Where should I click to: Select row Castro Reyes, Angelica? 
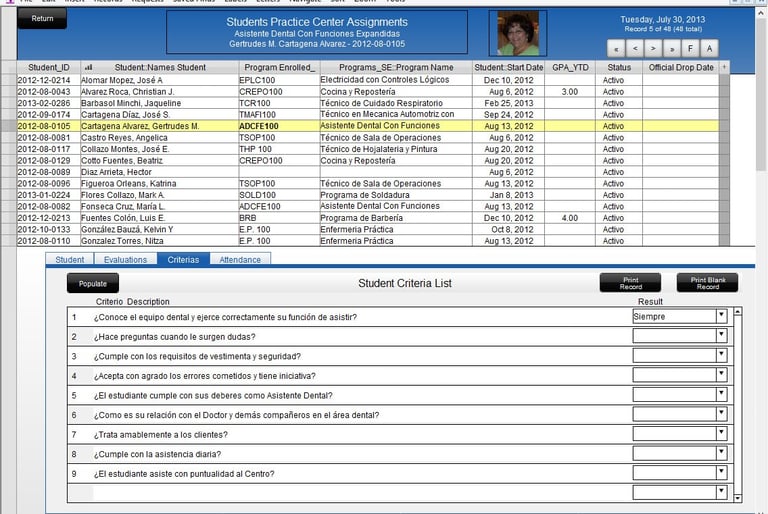pos(368,138)
